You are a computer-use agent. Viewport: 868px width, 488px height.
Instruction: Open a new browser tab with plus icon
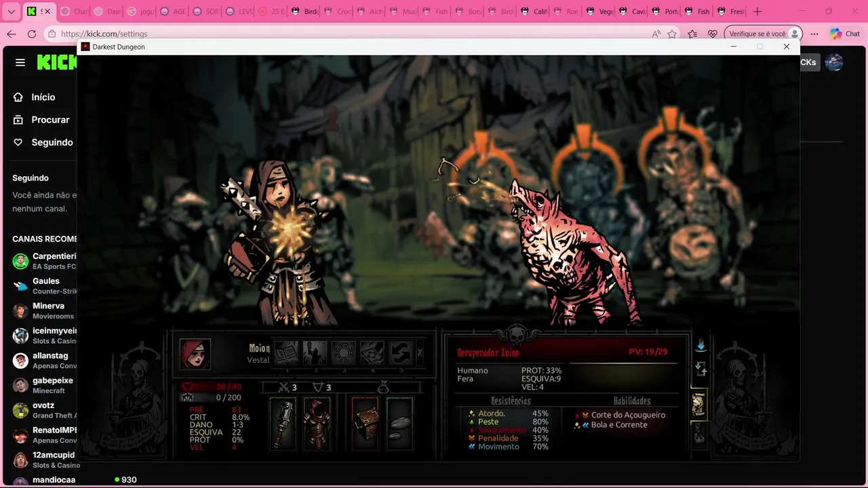(x=757, y=12)
